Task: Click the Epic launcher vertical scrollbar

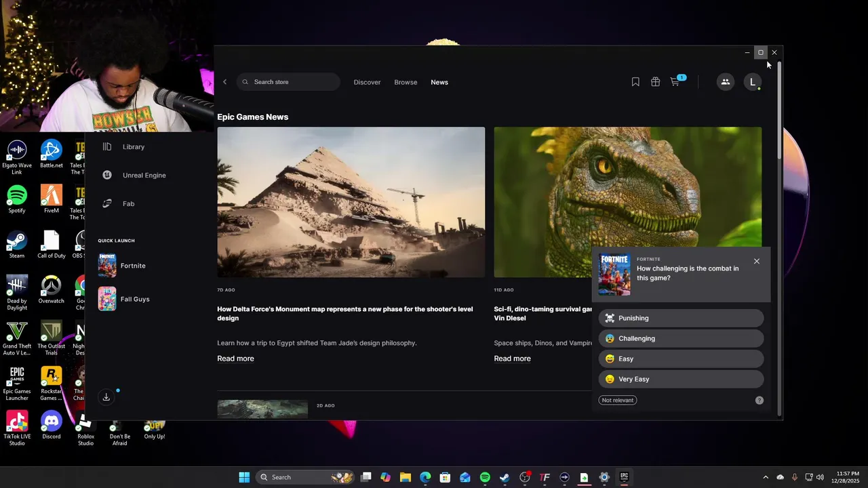Action: tap(779, 110)
